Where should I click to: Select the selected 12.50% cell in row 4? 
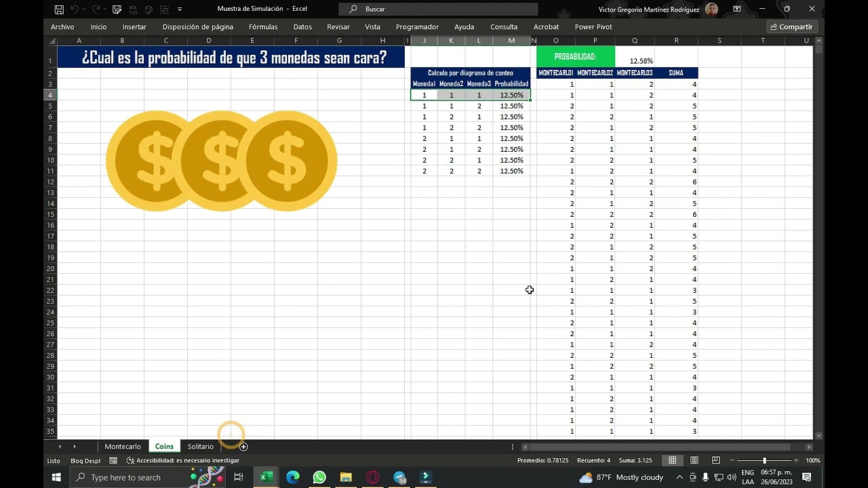coord(511,95)
